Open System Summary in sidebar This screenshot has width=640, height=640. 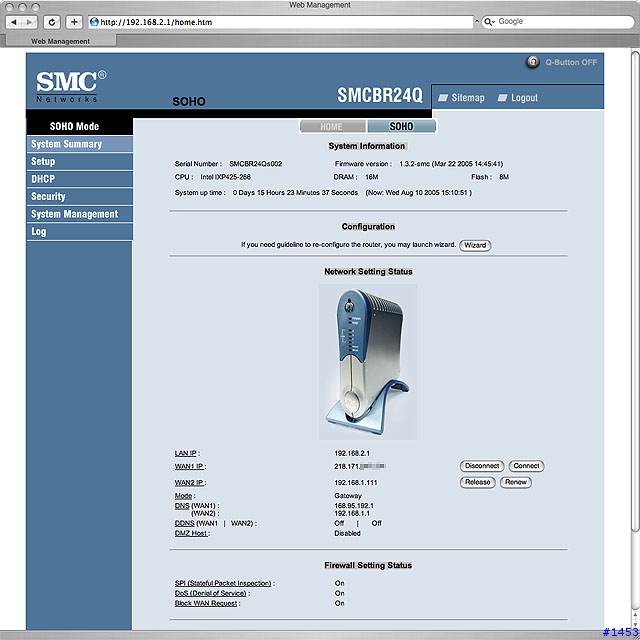point(80,144)
